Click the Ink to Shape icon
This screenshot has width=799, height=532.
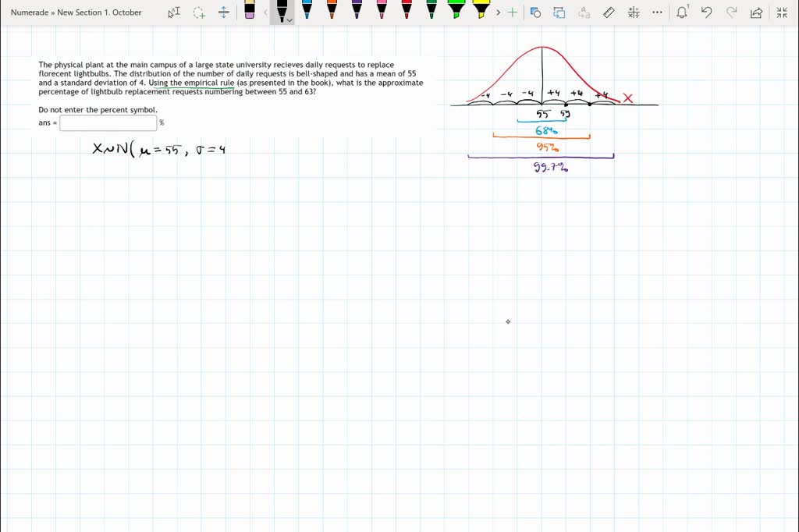535,12
